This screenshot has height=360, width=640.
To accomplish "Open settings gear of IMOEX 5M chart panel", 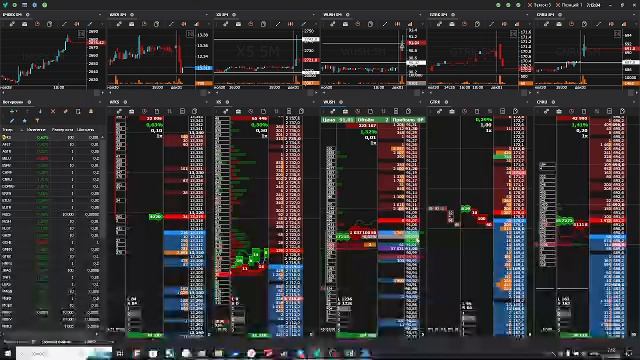I will click(x=28, y=15).
